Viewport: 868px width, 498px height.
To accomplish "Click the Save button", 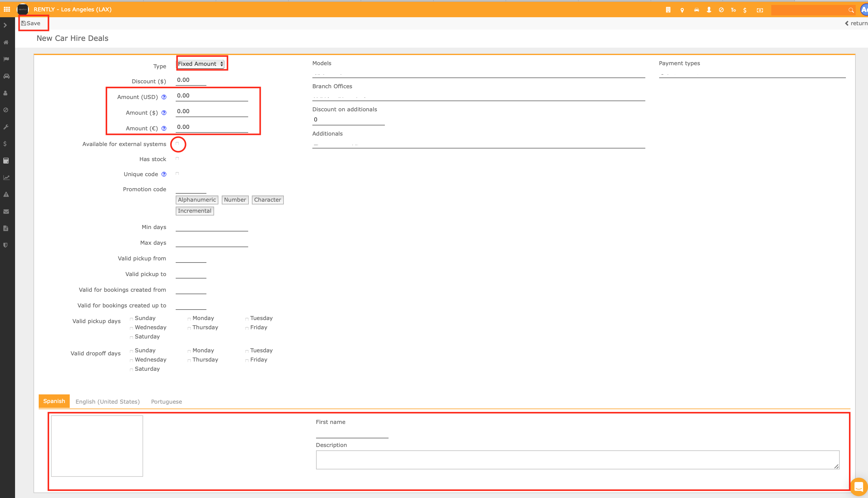I will click(31, 23).
